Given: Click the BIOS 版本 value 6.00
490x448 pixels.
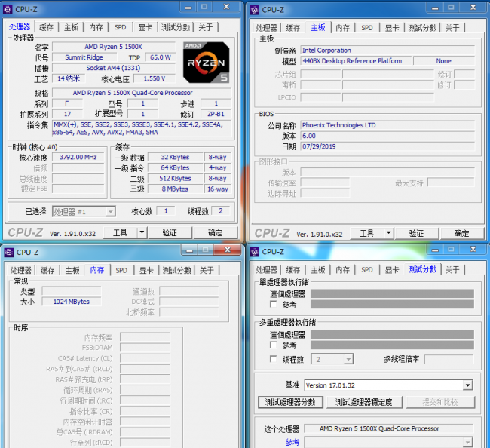Looking at the screenshot, I should [x=387, y=136].
